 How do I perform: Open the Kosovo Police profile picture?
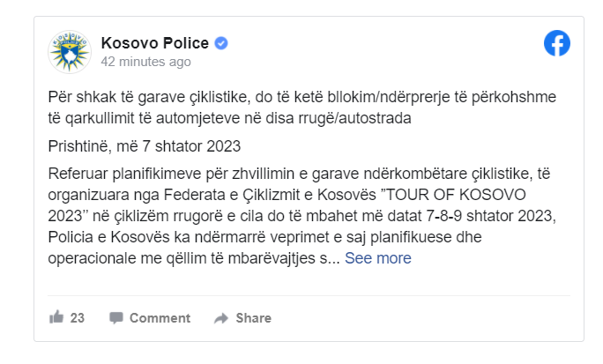70,52
